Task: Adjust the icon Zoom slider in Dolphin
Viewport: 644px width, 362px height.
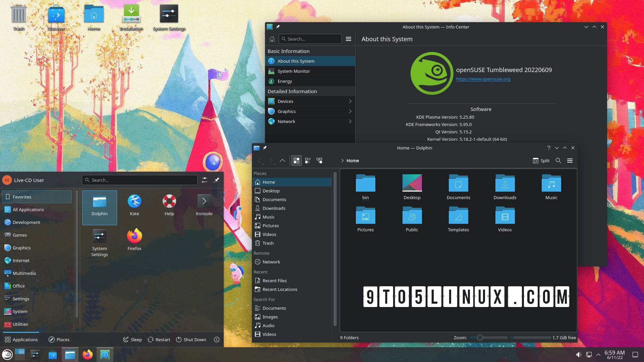Action: pos(480,338)
